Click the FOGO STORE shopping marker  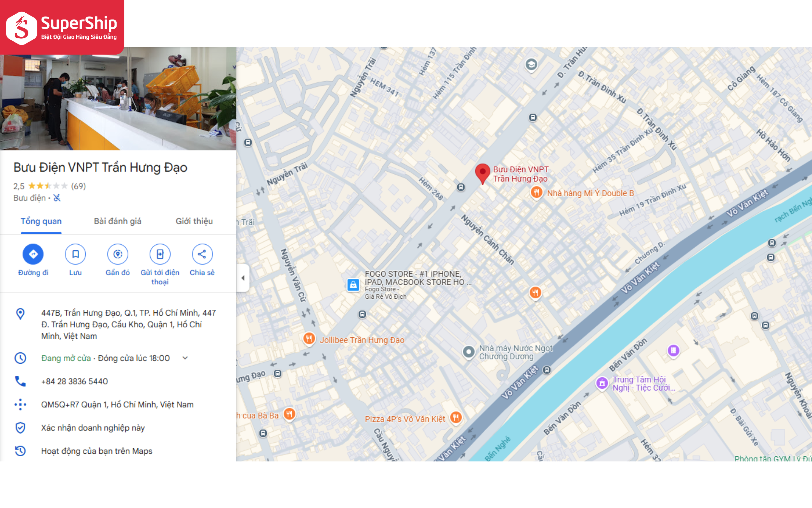[x=353, y=285]
